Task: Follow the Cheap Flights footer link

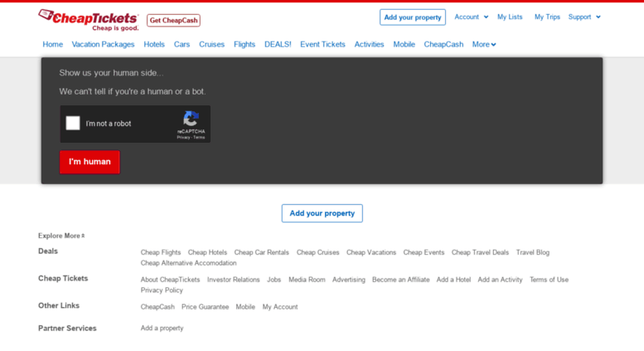Action: (x=161, y=252)
